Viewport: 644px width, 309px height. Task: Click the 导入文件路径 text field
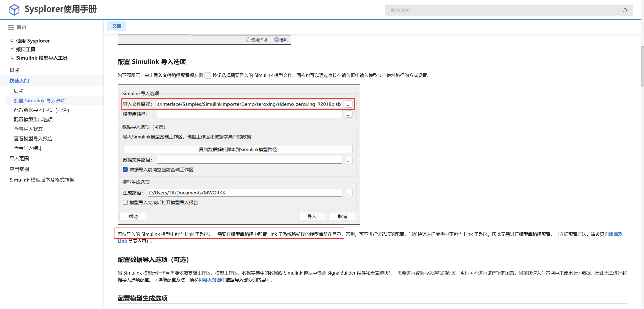250,104
